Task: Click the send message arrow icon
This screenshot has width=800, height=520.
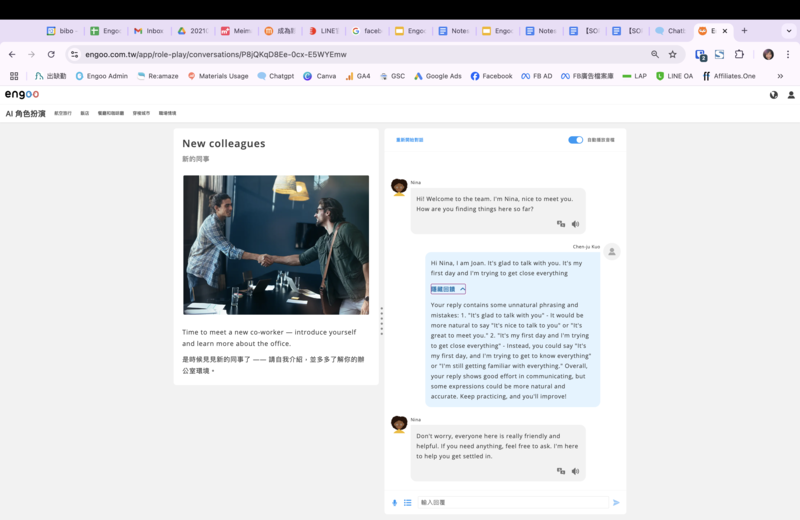Action: pyautogui.click(x=616, y=502)
